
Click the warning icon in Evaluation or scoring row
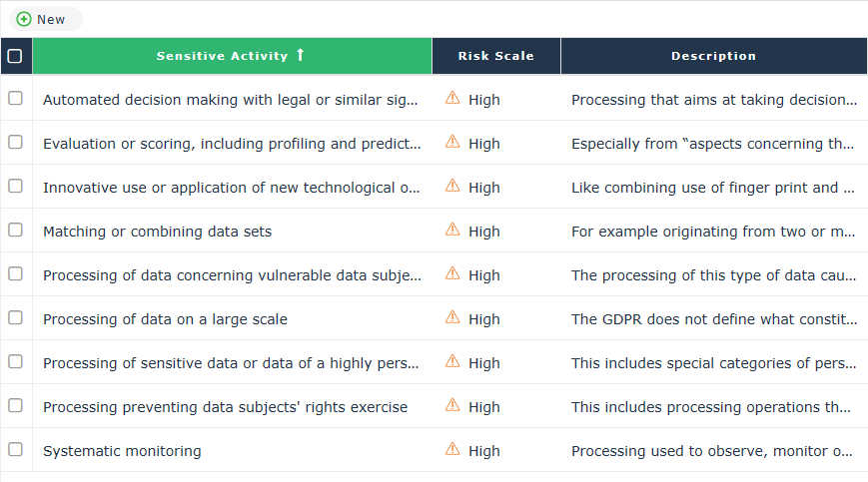tap(452, 142)
